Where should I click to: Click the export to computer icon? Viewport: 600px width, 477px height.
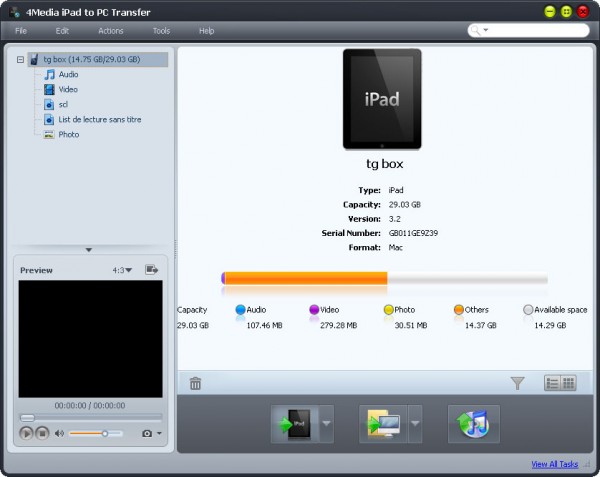(383, 424)
